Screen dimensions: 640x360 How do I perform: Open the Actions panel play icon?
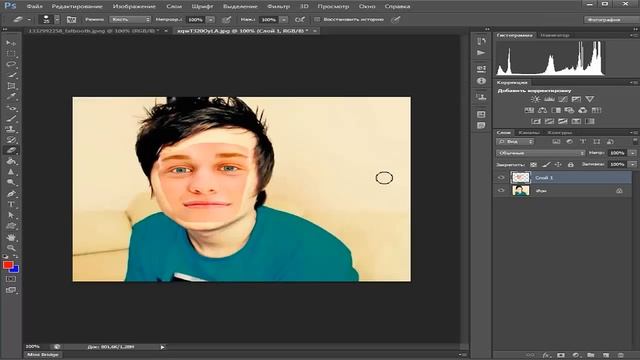[481, 53]
